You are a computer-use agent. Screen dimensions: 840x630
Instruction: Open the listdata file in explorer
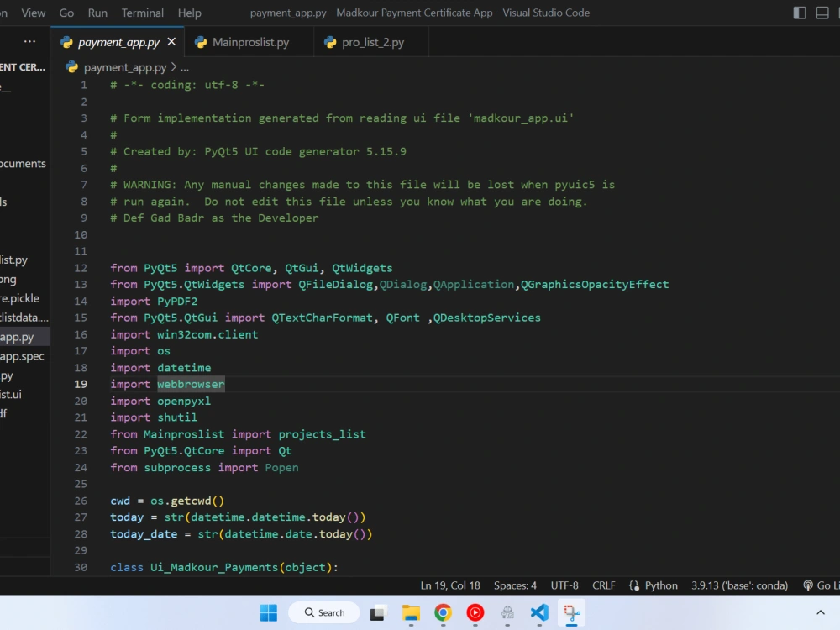[x=24, y=318]
